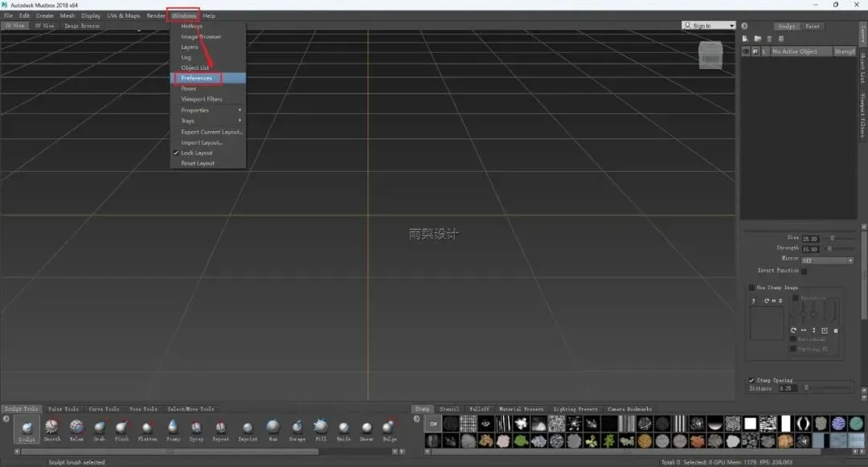868x467 pixels.
Task: Select the Flatten brush tool
Action: coord(147,429)
